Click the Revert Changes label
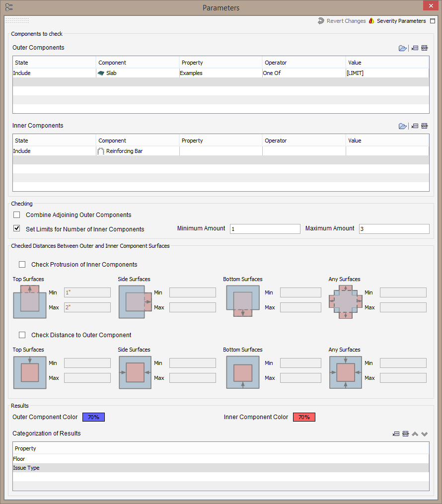This screenshot has height=504, width=442. pos(346,21)
